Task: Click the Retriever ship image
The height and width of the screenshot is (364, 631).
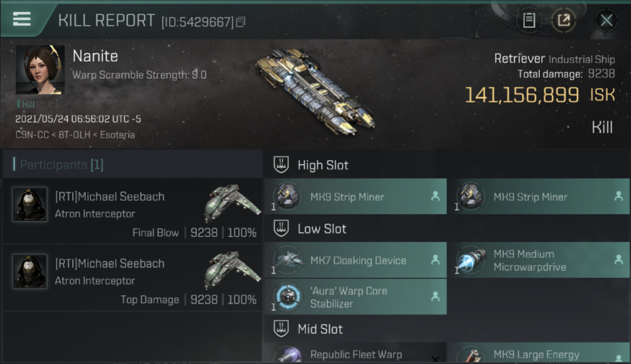Action: click(315, 91)
